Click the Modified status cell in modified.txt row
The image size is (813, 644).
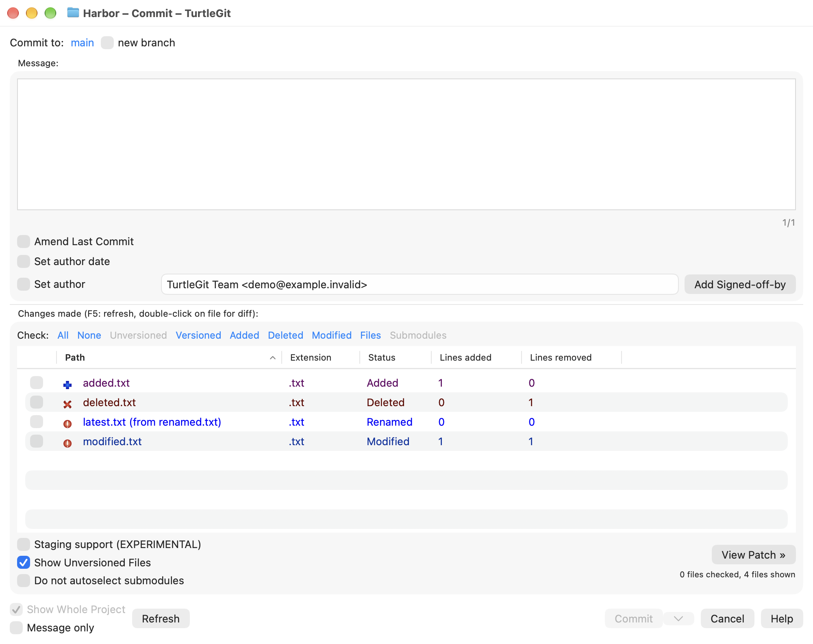click(x=388, y=442)
